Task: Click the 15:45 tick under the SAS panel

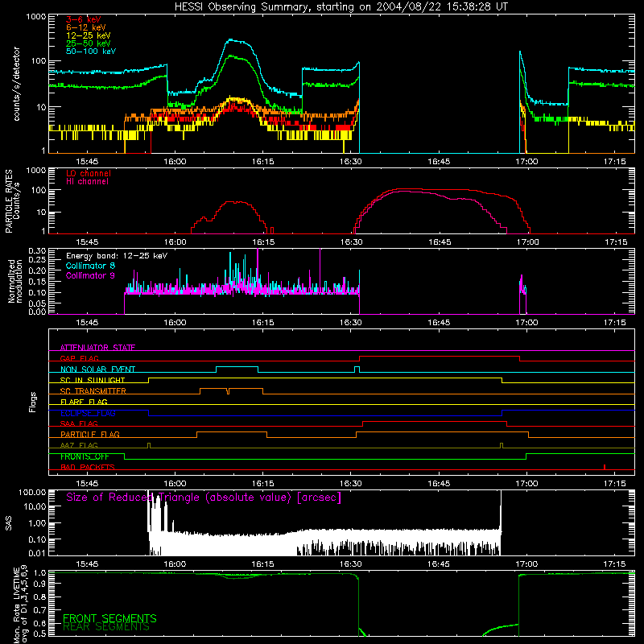Action: [x=87, y=564]
